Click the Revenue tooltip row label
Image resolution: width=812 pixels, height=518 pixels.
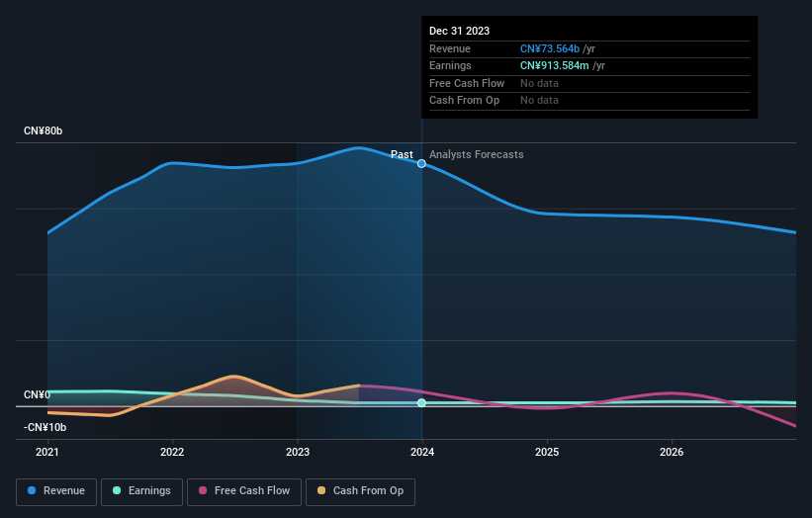pyautogui.click(x=449, y=48)
